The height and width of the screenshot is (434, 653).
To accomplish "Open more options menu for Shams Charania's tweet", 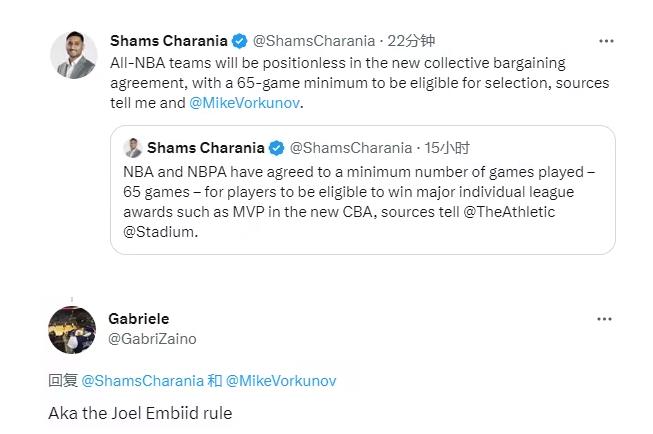I will (606, 41).
